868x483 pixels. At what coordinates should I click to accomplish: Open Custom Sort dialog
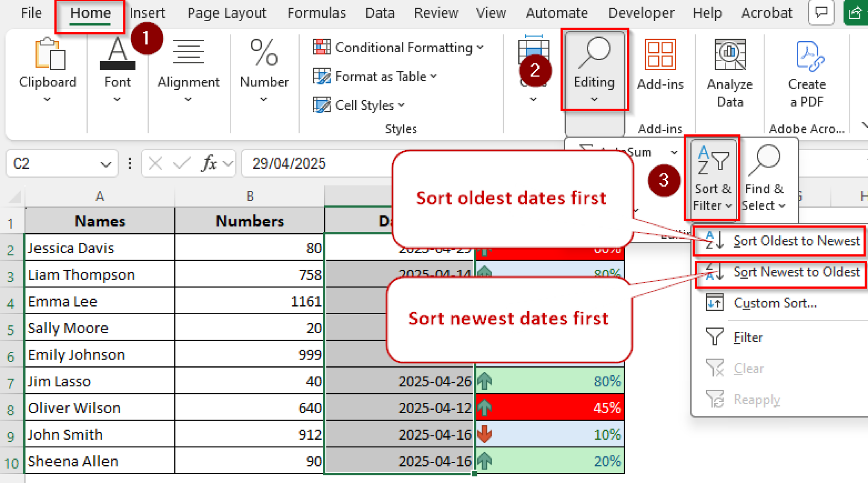(x=775, y=303)
